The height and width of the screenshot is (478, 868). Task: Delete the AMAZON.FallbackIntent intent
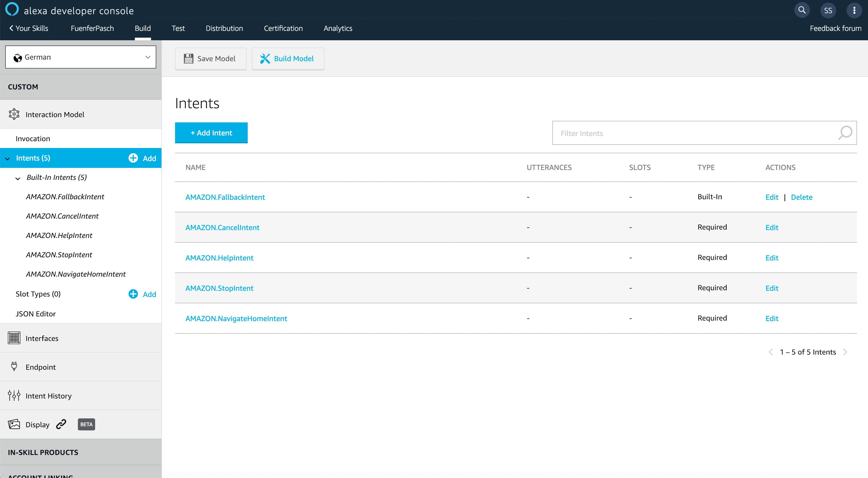pos(802,197)
